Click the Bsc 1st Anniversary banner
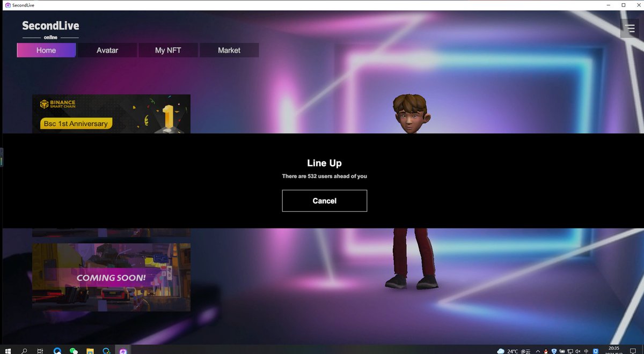 tap(111, 114)
